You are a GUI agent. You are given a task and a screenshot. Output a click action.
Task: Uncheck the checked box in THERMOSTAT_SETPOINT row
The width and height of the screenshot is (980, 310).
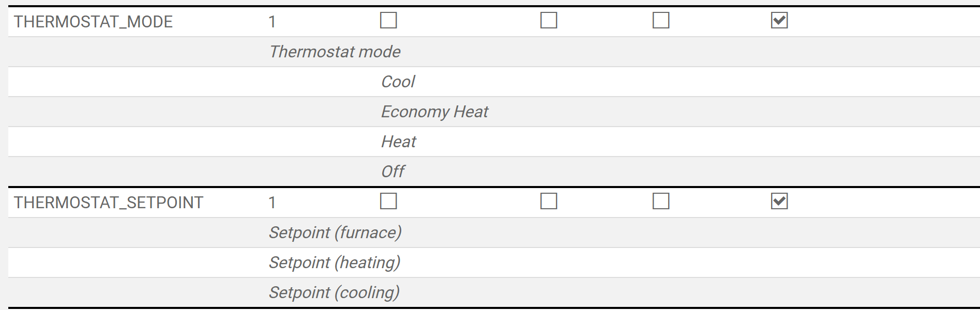[779, 202]
